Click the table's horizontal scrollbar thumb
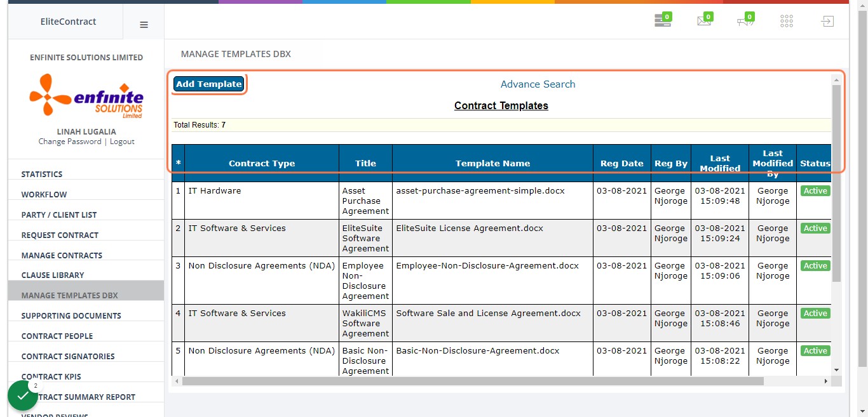 pos(473,381)
